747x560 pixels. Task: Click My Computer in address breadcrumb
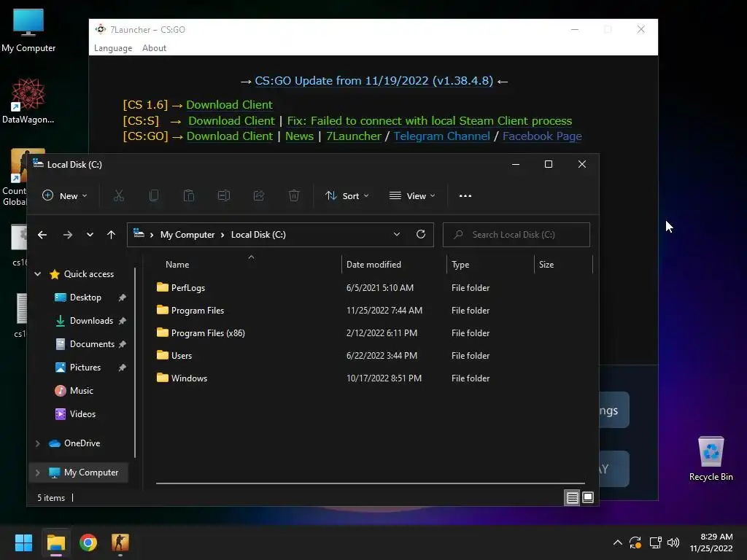coord(187,235)
